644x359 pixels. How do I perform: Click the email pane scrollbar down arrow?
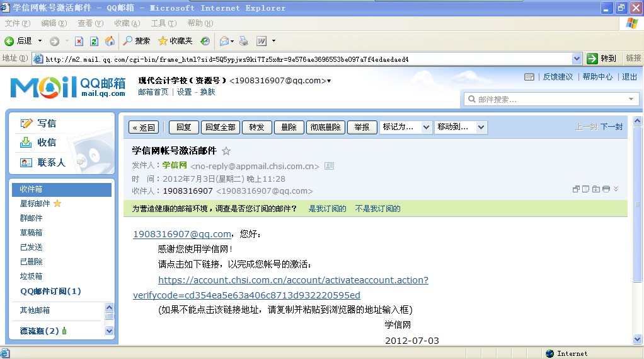(637, 339)
